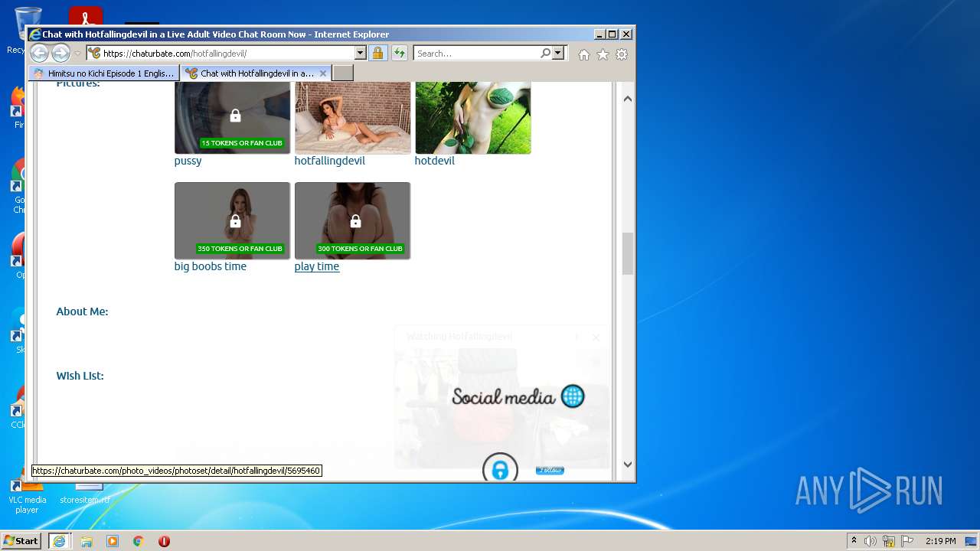Click the 'About Me:' section heading
This screenshot has width=980, height=551.
pyautogui.click(x=82, y=311)
